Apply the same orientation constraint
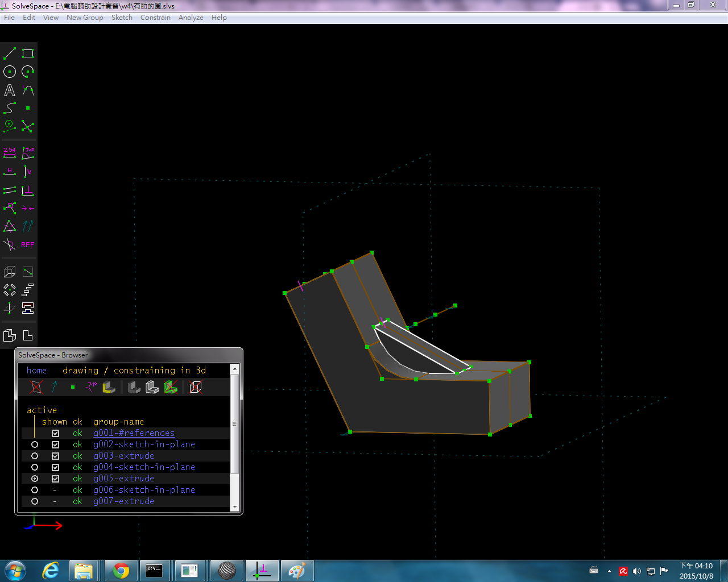The image size is (728, 582). pos(28,226)
